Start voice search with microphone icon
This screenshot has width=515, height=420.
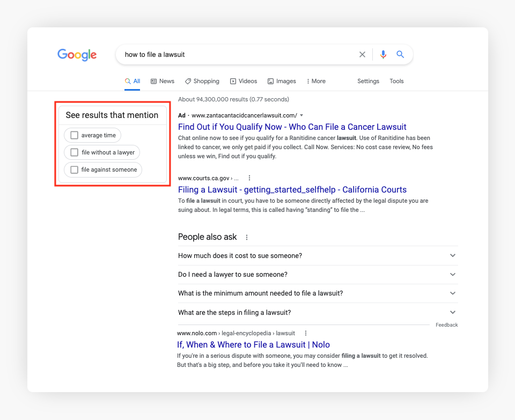383,55
